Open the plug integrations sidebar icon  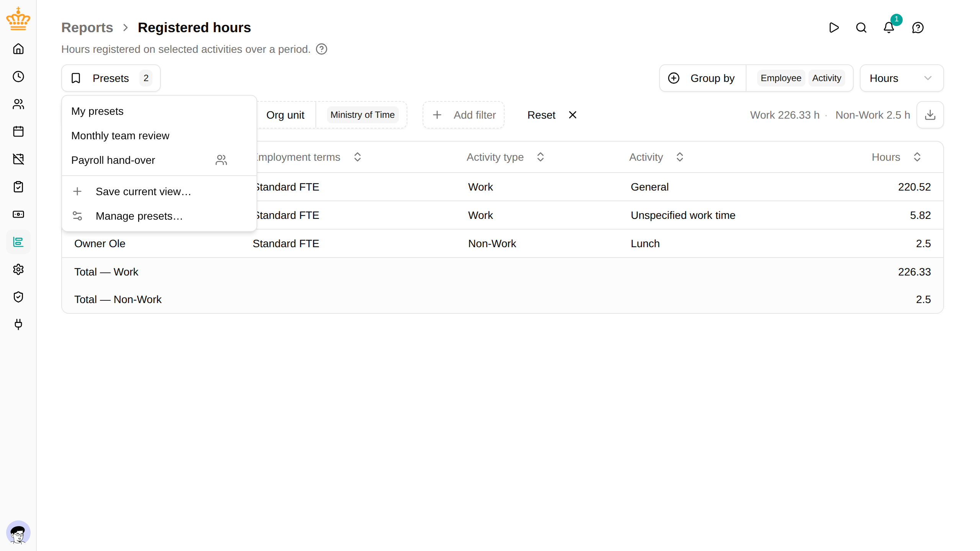18,324
